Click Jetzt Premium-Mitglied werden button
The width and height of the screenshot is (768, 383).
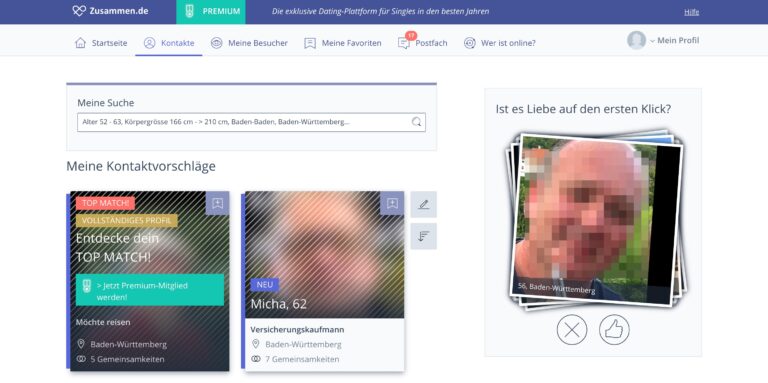pyautogui.click(x=150, y=290)
